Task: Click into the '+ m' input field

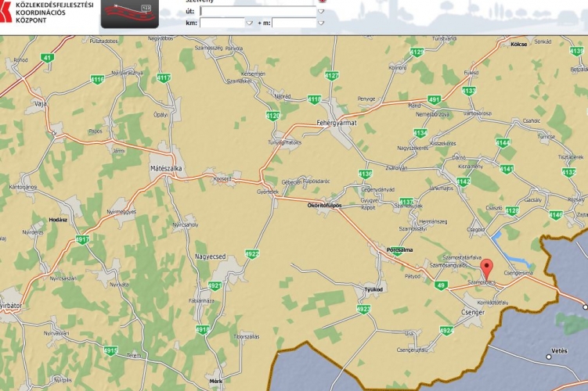Action: (294, 23)
